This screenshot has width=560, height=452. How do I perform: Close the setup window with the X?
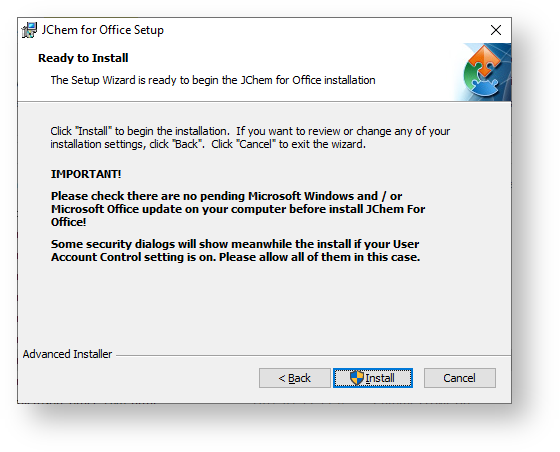click(x=496, y=30)
